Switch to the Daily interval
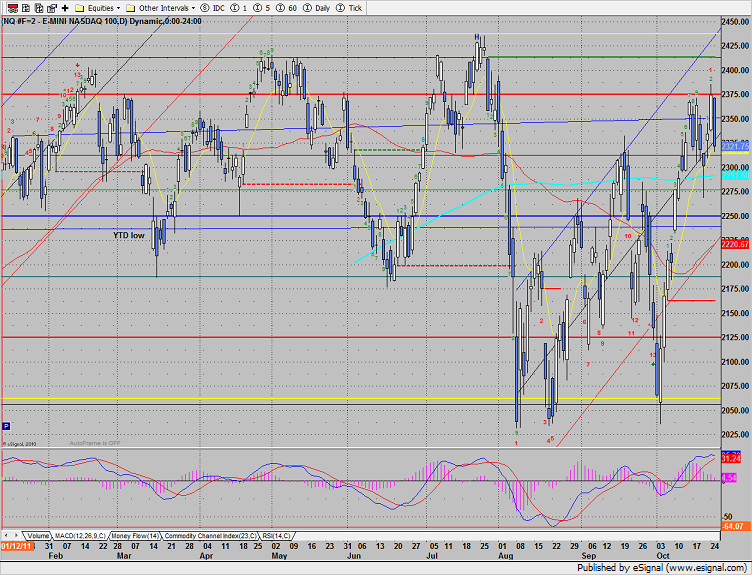Viewport: 752px width, 575px height. click(317, 8)
